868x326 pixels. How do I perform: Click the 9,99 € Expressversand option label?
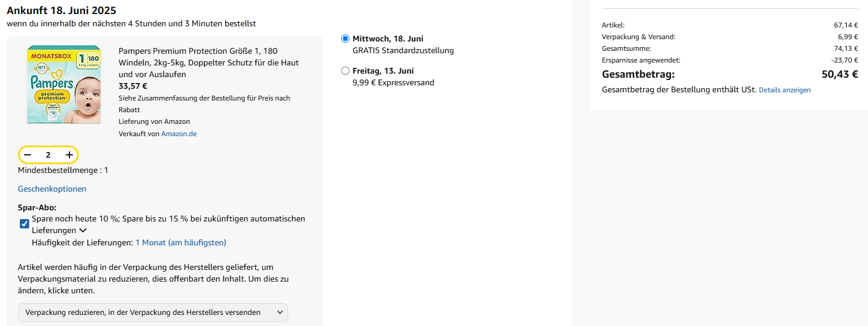tap(393, 82)
